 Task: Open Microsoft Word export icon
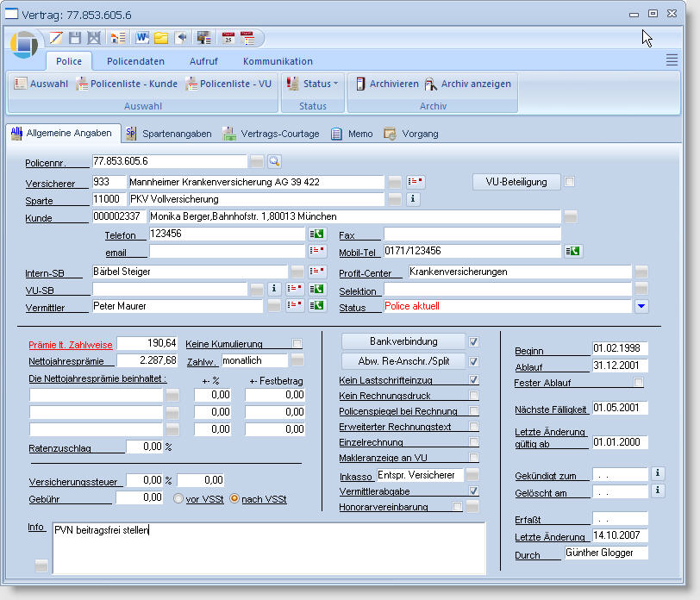click(x=141, y=38)
